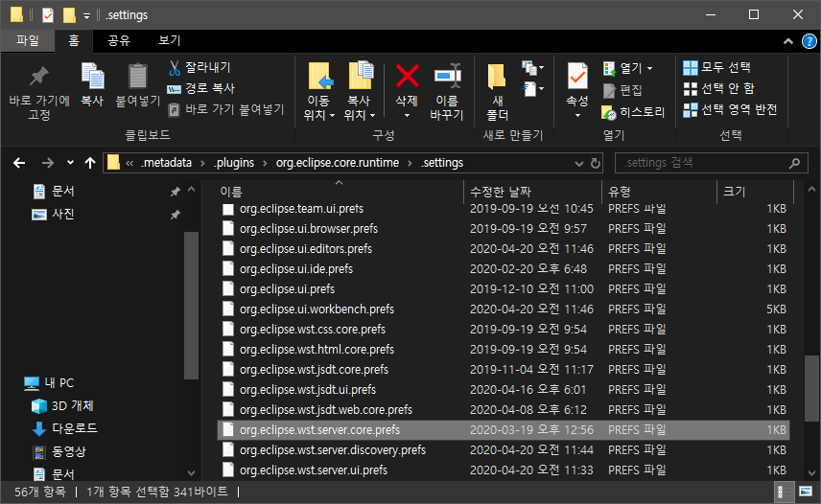Switch to the Home (홈) tab
This screenshot has height=504, width=821.
73,41
